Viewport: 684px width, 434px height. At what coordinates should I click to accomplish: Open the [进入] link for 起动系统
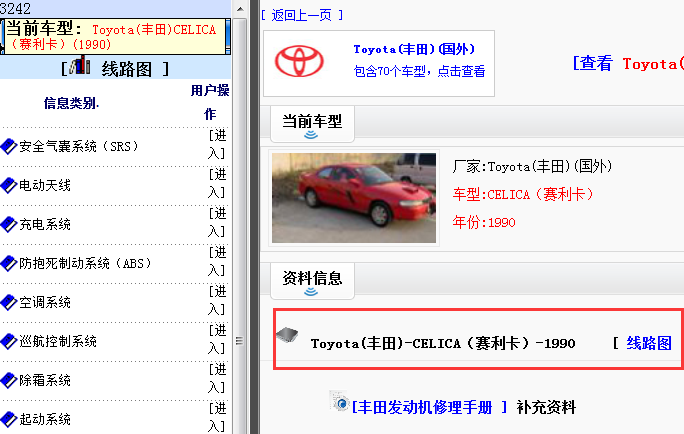(x=217, y=417)
